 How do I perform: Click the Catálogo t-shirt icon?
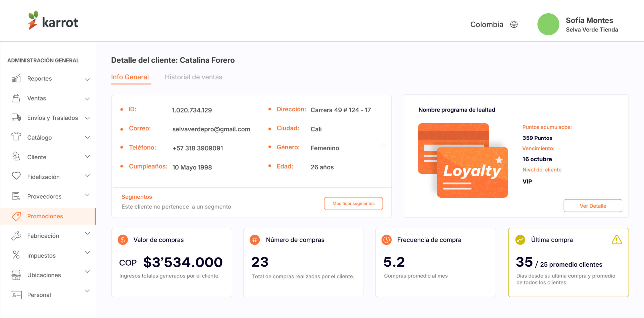pyautogui.click(x=16, y=136)
